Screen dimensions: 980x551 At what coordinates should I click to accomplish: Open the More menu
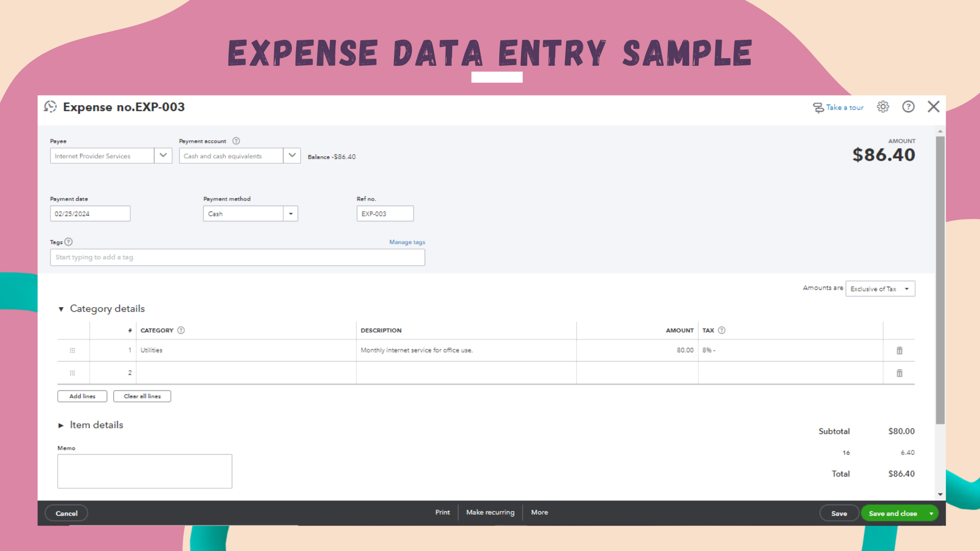pyautogui.click(x=539, y=512)
